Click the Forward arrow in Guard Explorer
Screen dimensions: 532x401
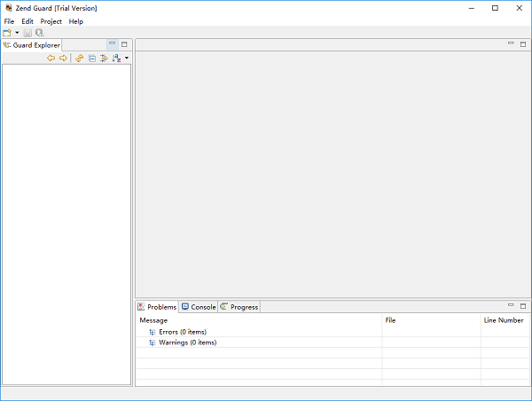[x=63, y=59]
